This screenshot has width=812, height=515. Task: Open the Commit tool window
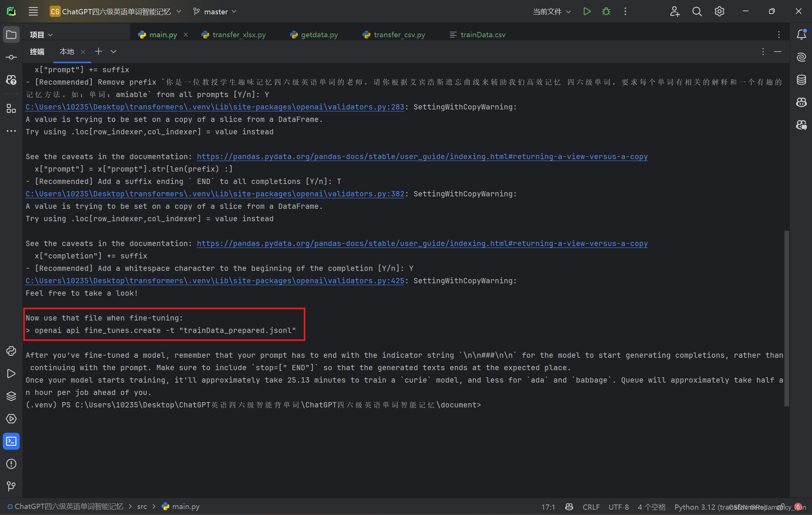click(11, 57)
